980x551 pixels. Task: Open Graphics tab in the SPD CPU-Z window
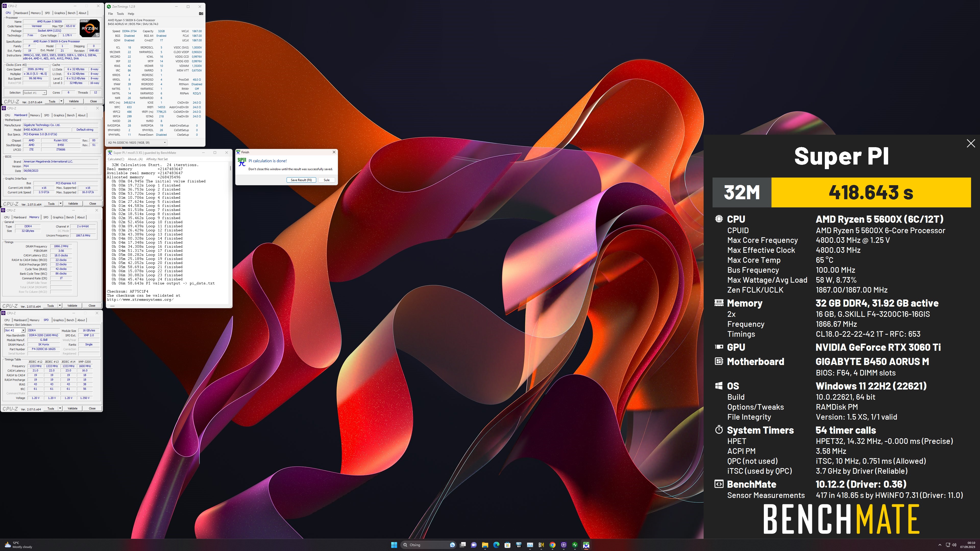tap(58, 320)
